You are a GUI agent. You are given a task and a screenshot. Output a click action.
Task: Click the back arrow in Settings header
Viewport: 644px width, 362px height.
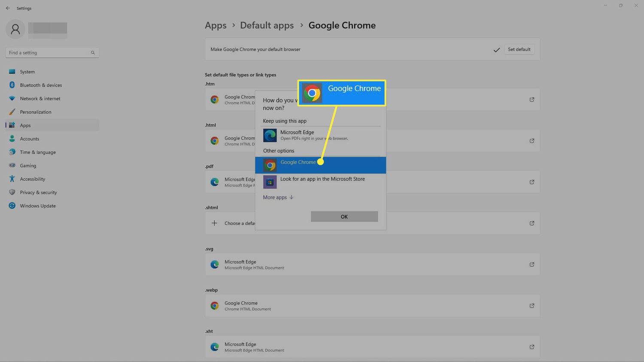coord(8,8)
